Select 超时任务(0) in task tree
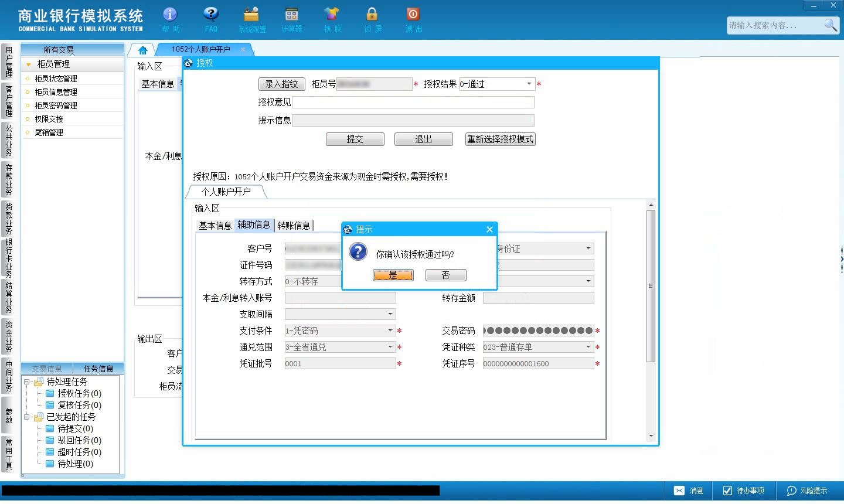844x504 pixels. [x=74, y=452]
